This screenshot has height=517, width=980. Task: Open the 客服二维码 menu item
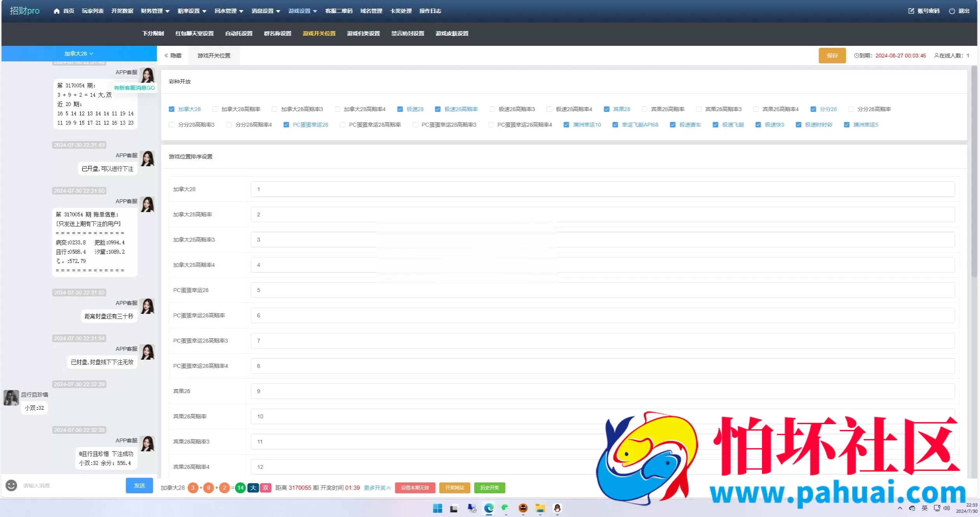[339, 11]
